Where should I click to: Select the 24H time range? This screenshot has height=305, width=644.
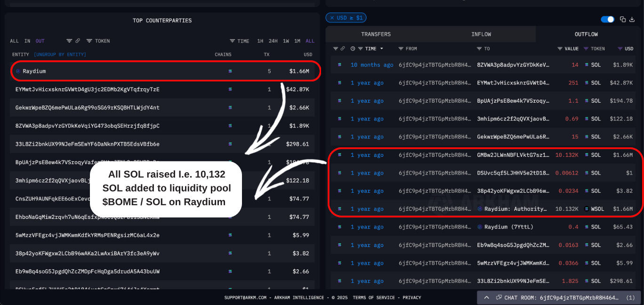(x=273, y=41)
